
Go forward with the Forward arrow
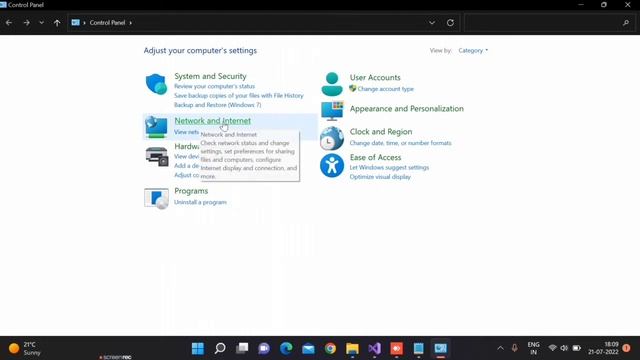[27, 23]
